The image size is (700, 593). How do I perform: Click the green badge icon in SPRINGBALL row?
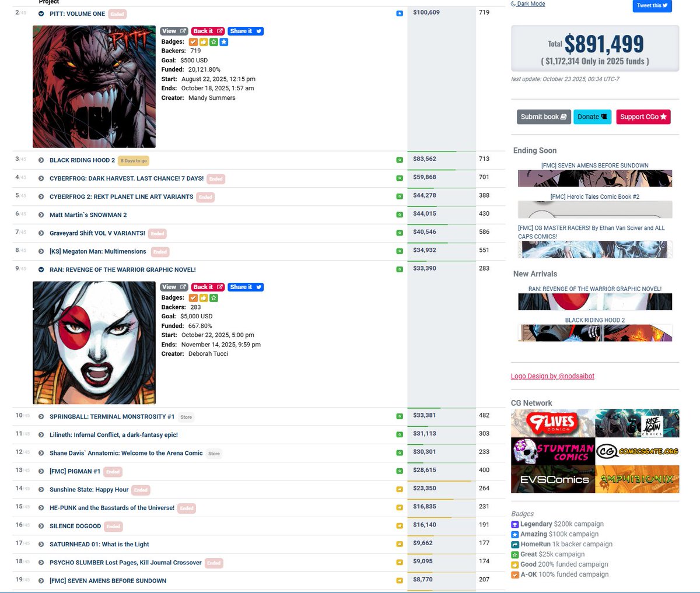pos(400,416)
